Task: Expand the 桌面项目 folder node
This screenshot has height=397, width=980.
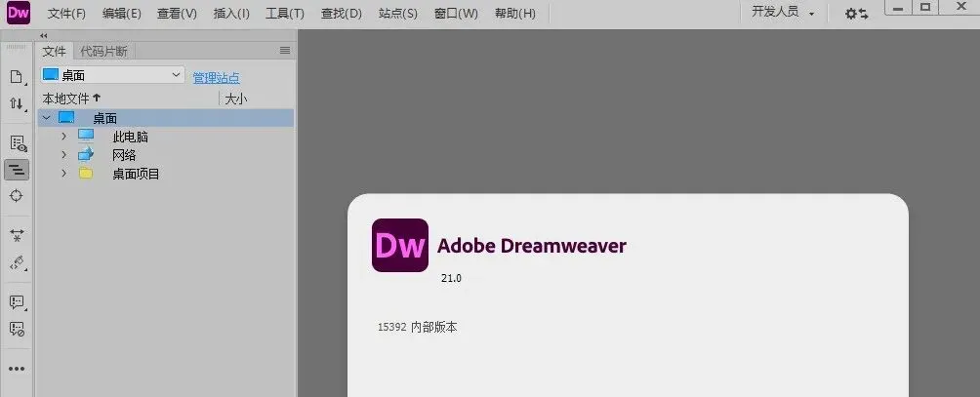Action: [x=63, y=173]
